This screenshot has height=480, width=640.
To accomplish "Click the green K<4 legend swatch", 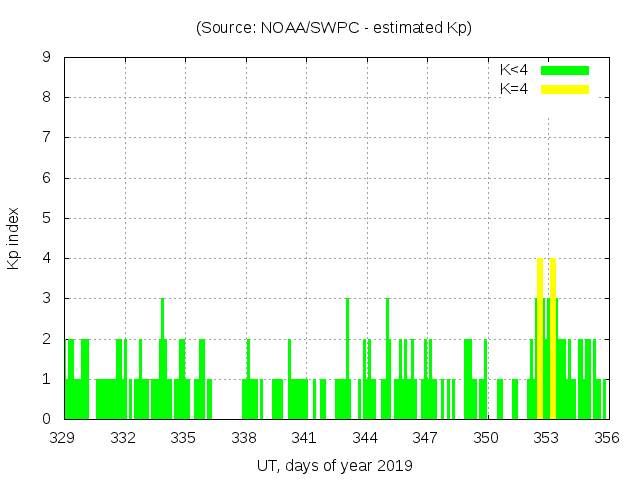I will click(565, 71).
